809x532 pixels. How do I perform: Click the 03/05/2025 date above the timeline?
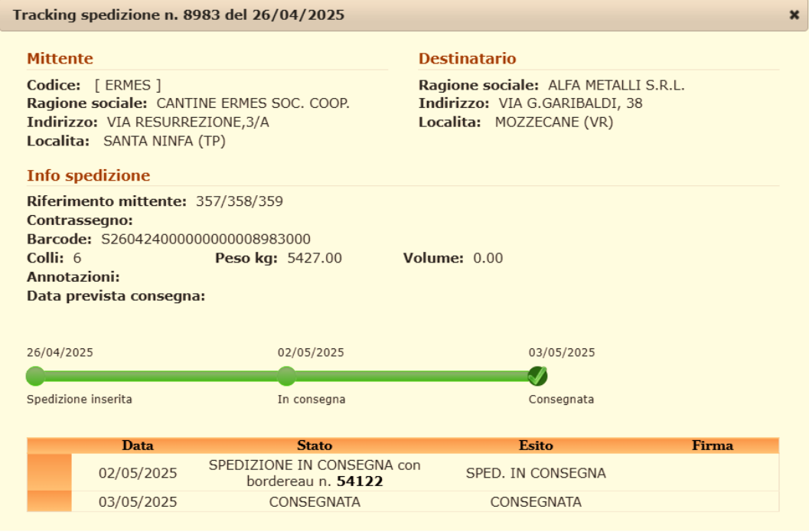pos(562,353)
